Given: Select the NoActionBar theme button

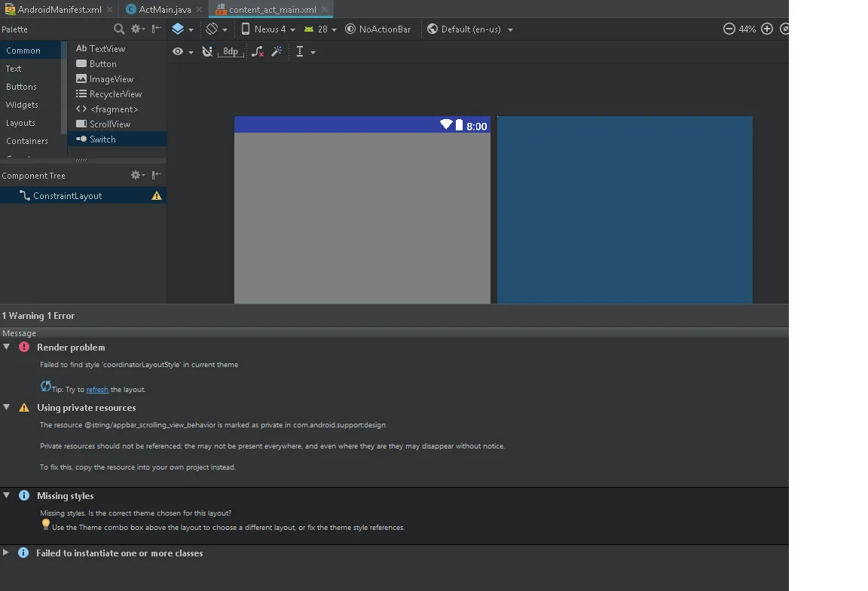Looking at the screenshot, I should click(378, 29).
